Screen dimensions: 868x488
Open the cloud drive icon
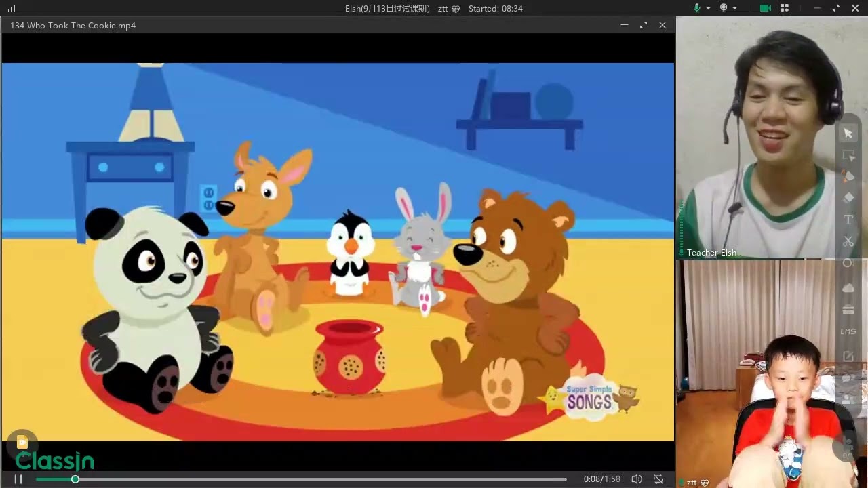pyautogui.click(x=848, y=288)
